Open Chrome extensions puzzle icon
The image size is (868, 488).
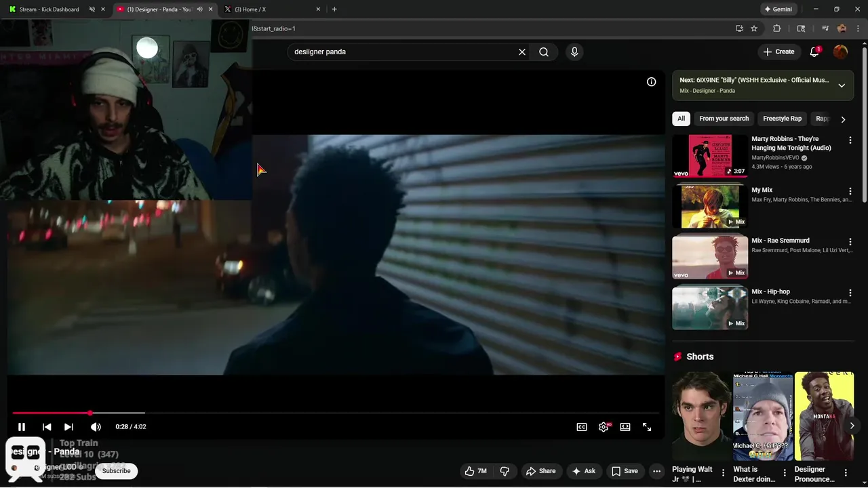pyautogui.click(x=777, y=28)
